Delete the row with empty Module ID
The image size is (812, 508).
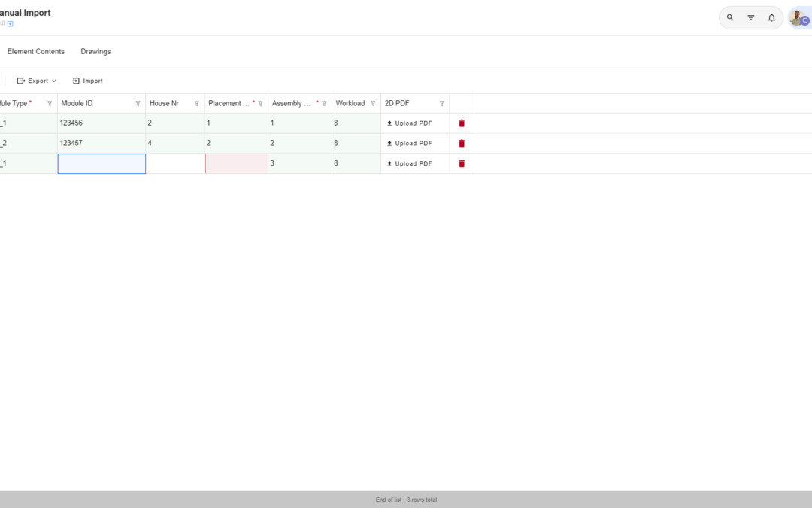coord(462,164)
